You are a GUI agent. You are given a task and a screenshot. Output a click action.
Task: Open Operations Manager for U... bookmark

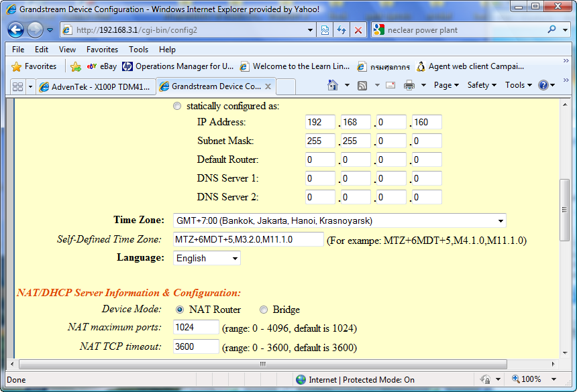(178, 66)
